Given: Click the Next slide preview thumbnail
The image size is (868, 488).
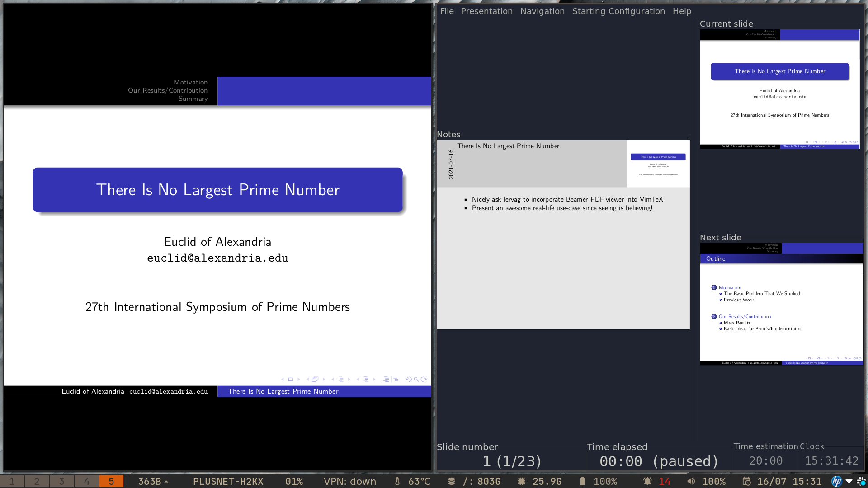Looking at the screenshot, I should [x=781, y=304].
